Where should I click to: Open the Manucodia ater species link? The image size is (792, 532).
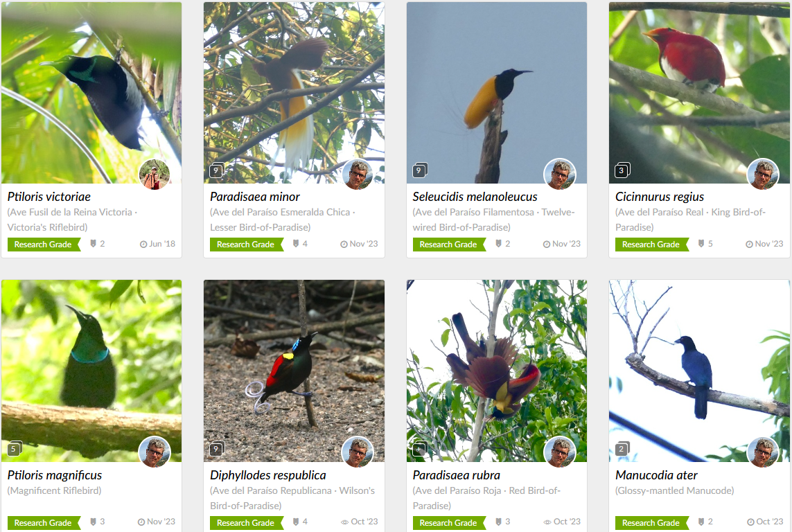click(x=656, y=475)
